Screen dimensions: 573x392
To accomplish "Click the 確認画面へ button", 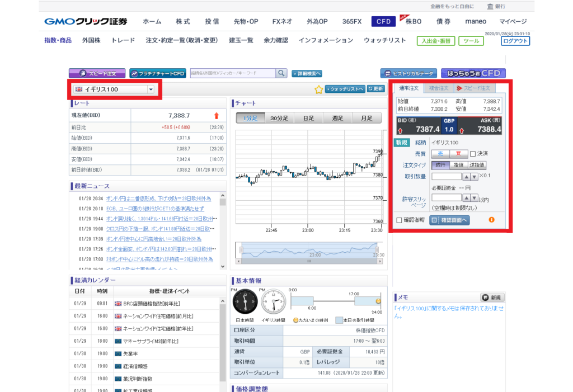I will [x=449, y=220].
